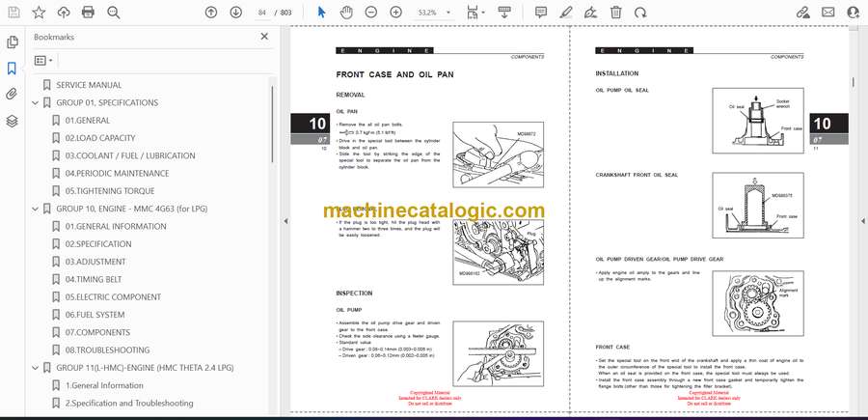This screenshot has height=420, width=868.
Task: Choose the selection arrow tool
Action: click(x=321, y=13)
